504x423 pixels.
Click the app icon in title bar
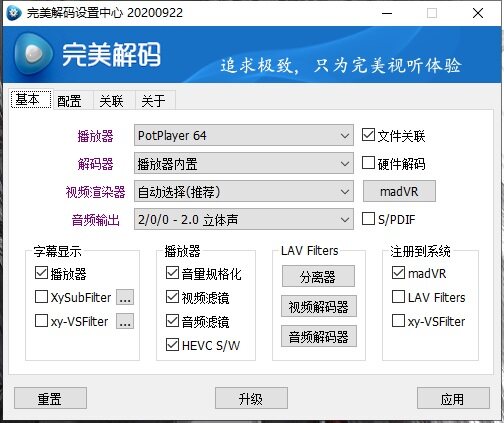14,13
